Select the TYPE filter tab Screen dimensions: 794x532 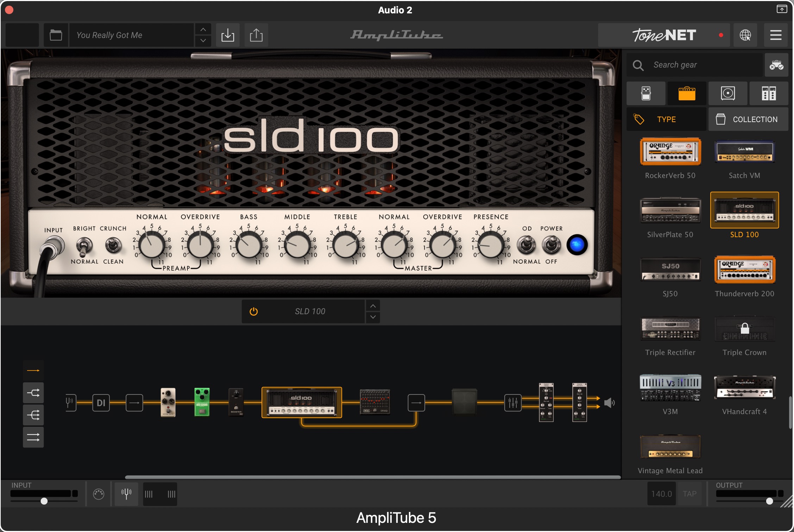(x=666, y=119)
